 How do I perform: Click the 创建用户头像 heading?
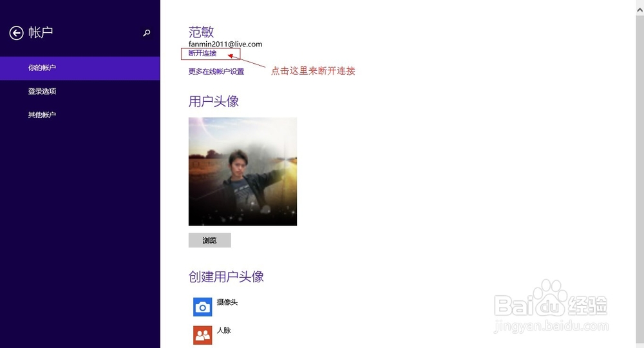click(226, 276)
